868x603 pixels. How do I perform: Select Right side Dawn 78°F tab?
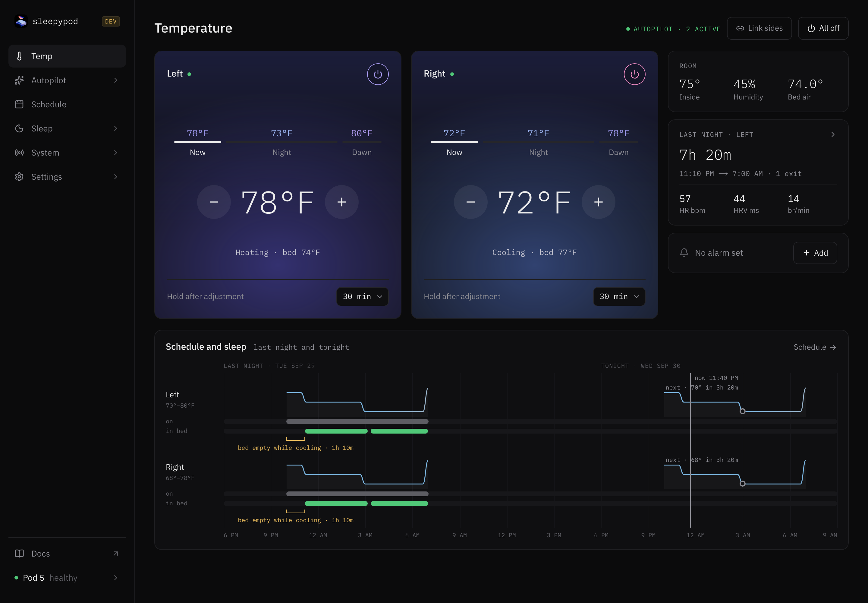click(x=619, y=142)
